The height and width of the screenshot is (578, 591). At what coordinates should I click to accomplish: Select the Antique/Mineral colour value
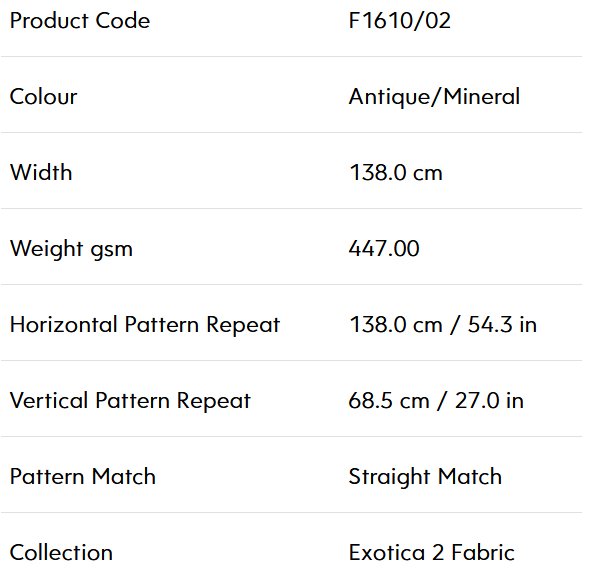[434, 97]
